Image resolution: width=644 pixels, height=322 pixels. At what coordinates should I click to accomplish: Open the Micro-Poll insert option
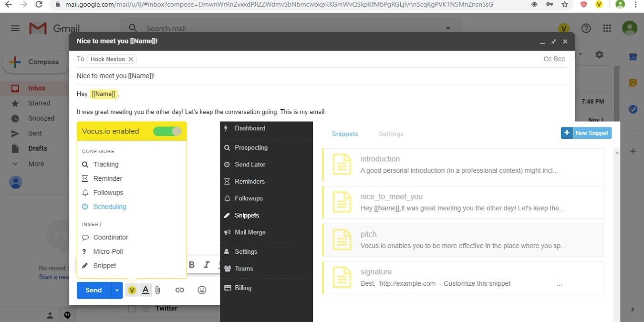(109, 251)
